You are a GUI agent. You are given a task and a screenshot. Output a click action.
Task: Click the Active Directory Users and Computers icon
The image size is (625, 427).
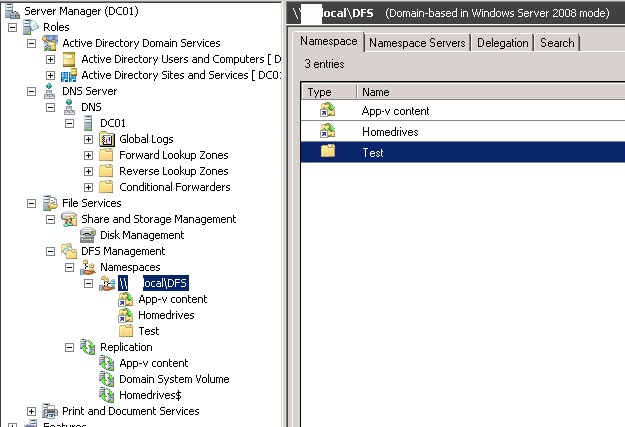click(x=69, y=59)
